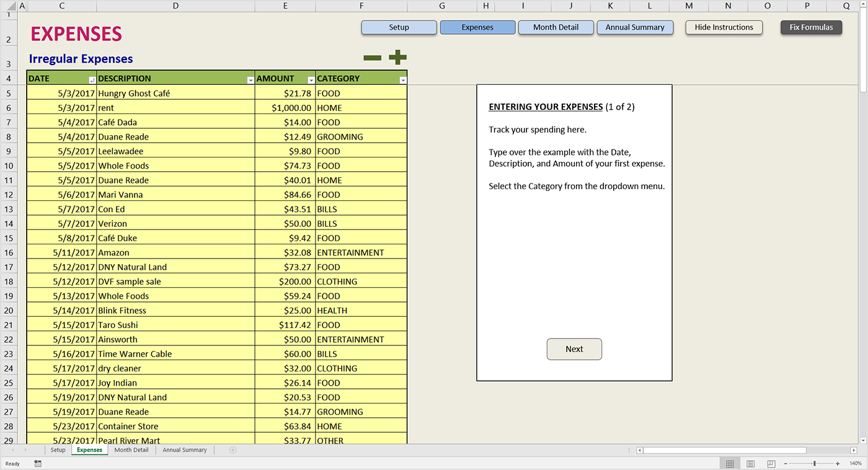Image resolution: width=868 pixels, height=470 pixels.
Task: Select the Café Duke description cell
Action: [175, 238]
